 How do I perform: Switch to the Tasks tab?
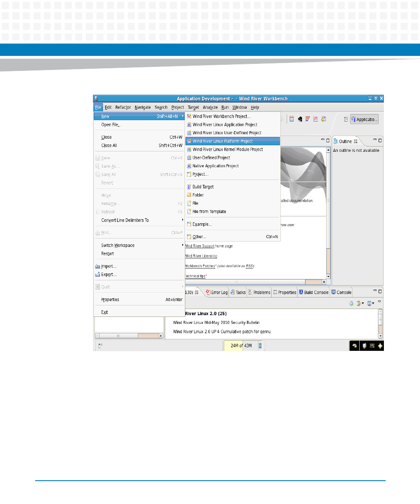238,292
